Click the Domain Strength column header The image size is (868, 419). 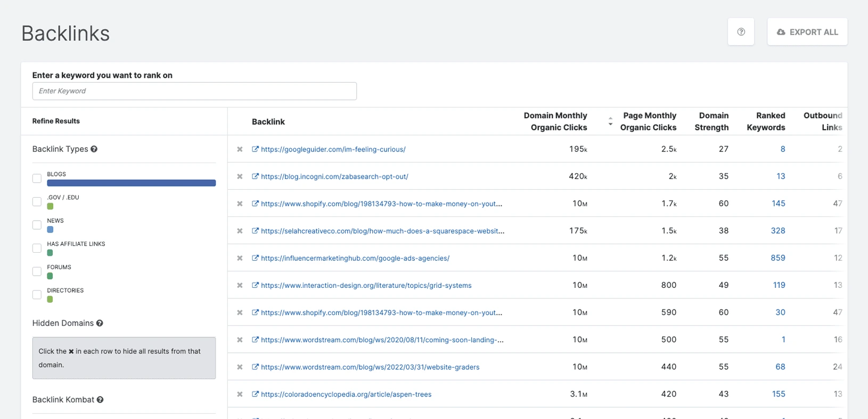(711, 122)
